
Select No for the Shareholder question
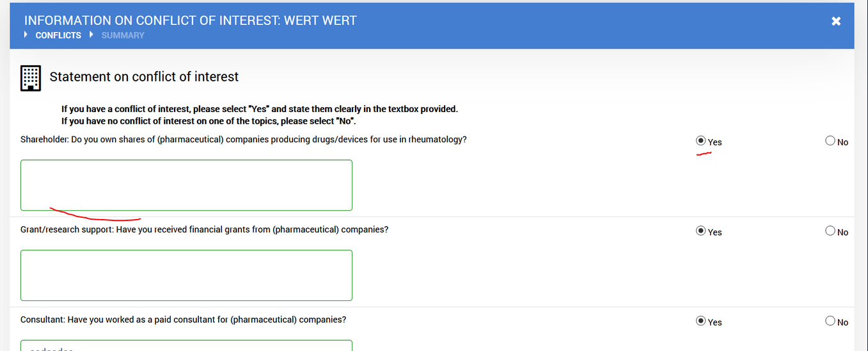pos(830,141)
